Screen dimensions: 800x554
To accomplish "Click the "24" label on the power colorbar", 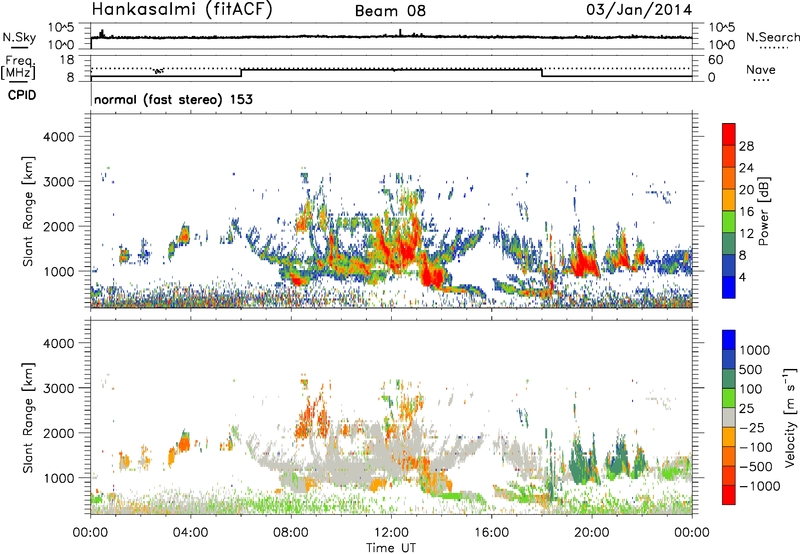I will [x=746, y=168].
